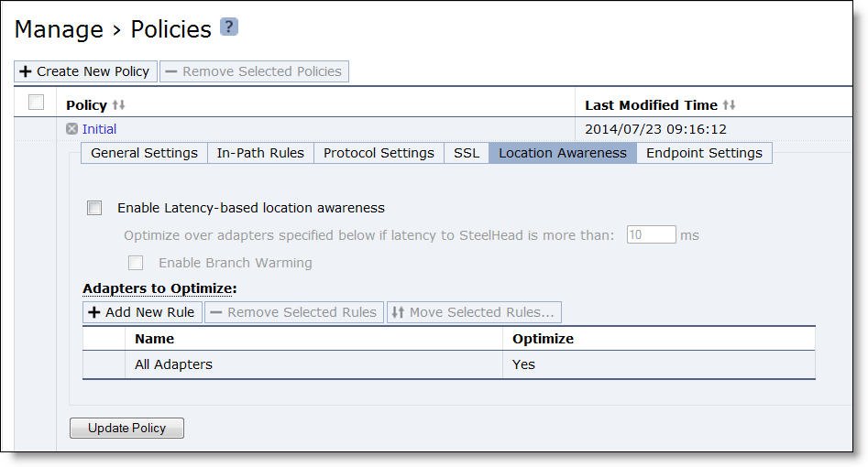Viewport: 868px width, 467px height.
Task: Click the plus icon on Add New Rule
Action: point(94,312)
